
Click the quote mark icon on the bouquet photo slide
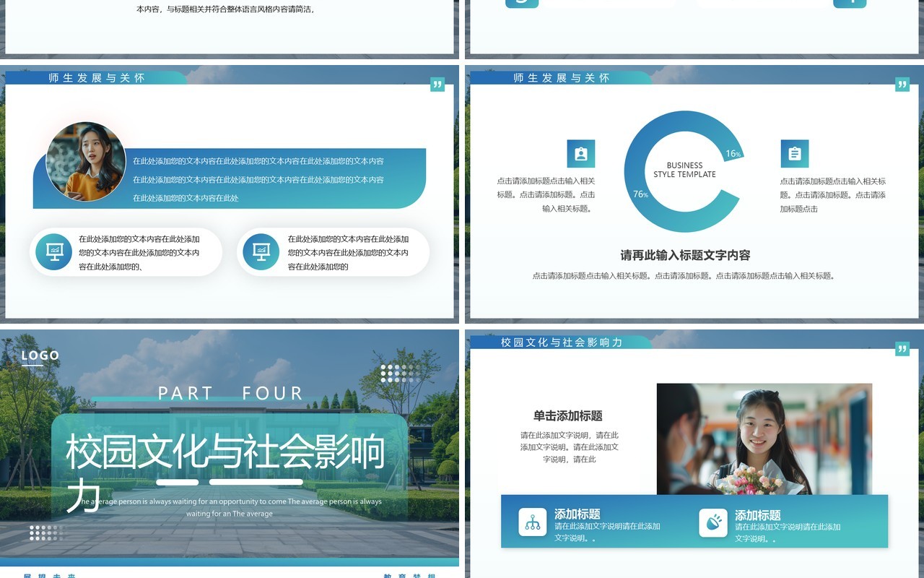click(902, 349)
